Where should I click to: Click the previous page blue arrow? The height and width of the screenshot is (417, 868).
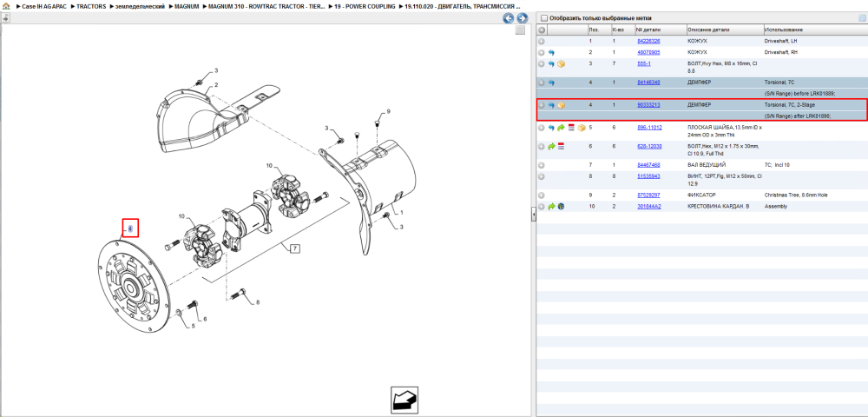(508, 18)
